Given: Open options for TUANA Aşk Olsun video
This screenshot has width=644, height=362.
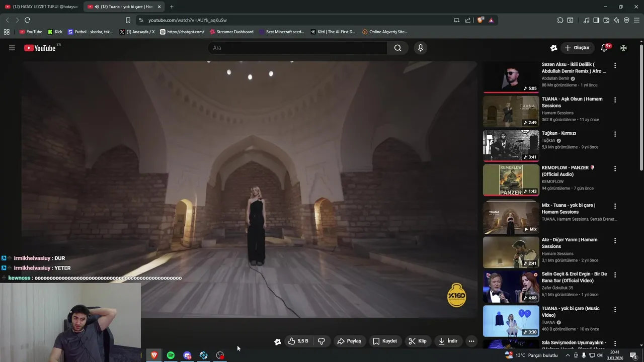Looking at the screenshot, I should click(x=615, y=100).
